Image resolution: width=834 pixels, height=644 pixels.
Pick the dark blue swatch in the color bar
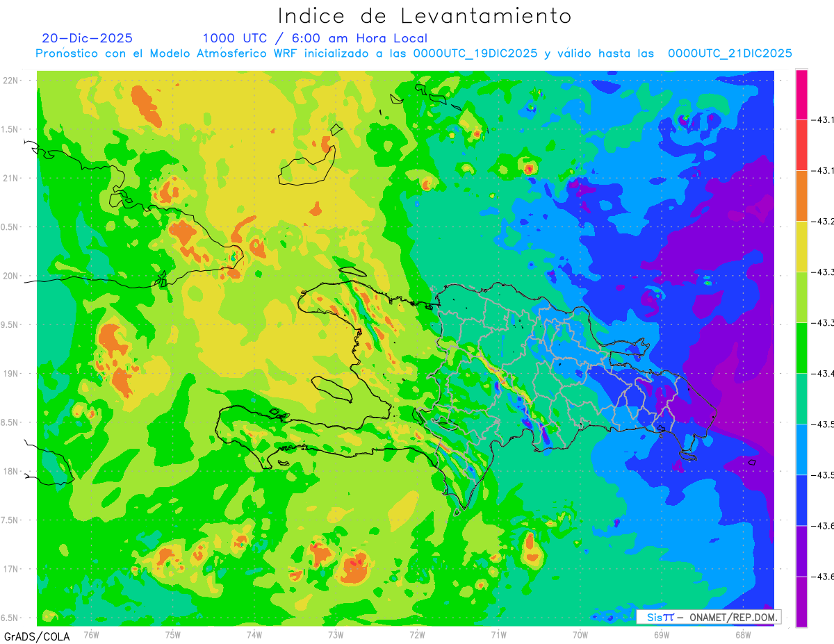[801, 500]
